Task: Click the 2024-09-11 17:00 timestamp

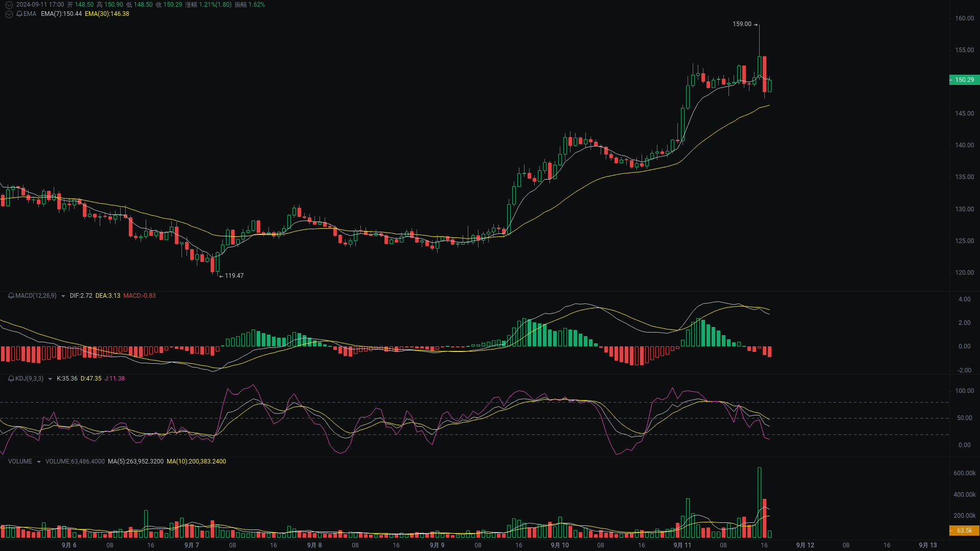Action: pos(40,5)
